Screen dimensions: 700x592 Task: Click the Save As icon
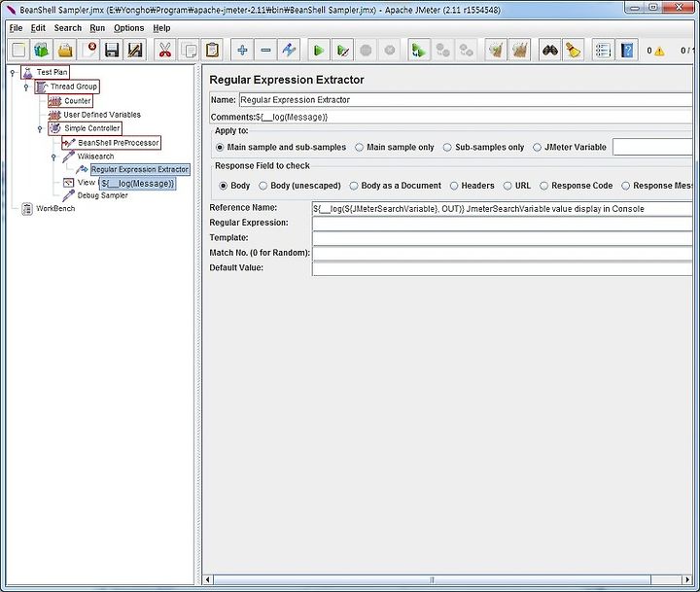click(135, 50)
